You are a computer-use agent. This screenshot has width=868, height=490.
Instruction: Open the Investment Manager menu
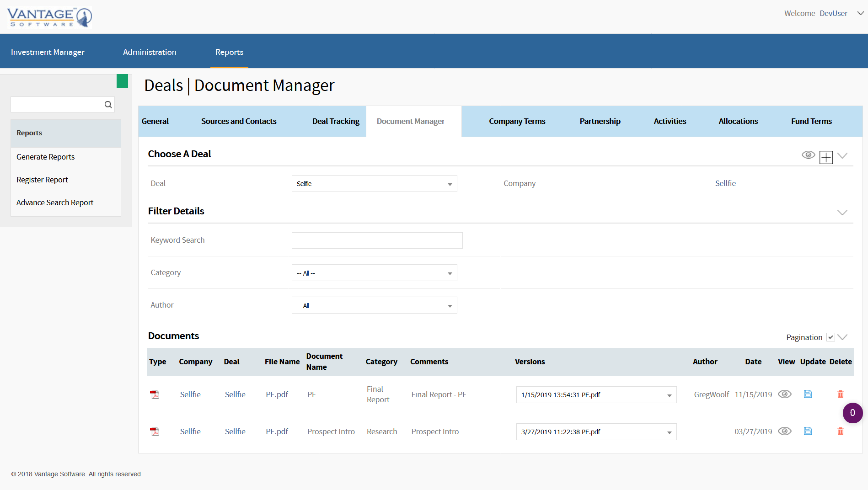[x=48, y=52]
